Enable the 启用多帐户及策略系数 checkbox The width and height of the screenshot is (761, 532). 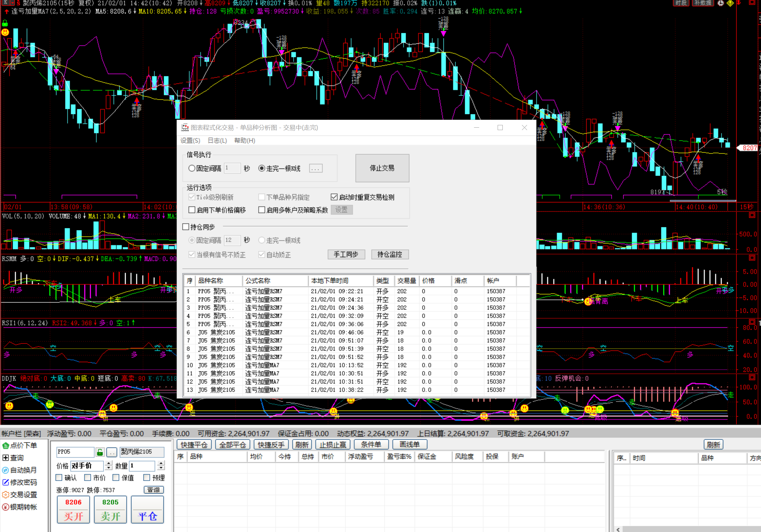262,210
